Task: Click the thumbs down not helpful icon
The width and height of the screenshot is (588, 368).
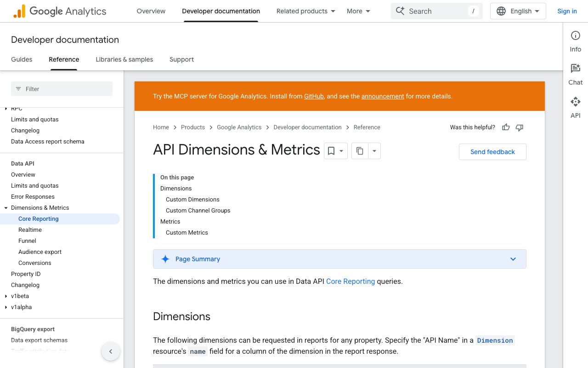Action: tap(520, 127)
